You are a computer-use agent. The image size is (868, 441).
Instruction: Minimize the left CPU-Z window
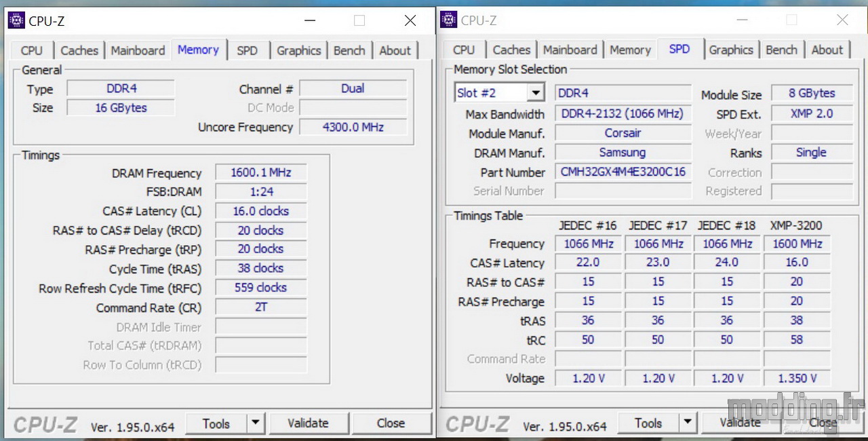[x=309, y=21]
